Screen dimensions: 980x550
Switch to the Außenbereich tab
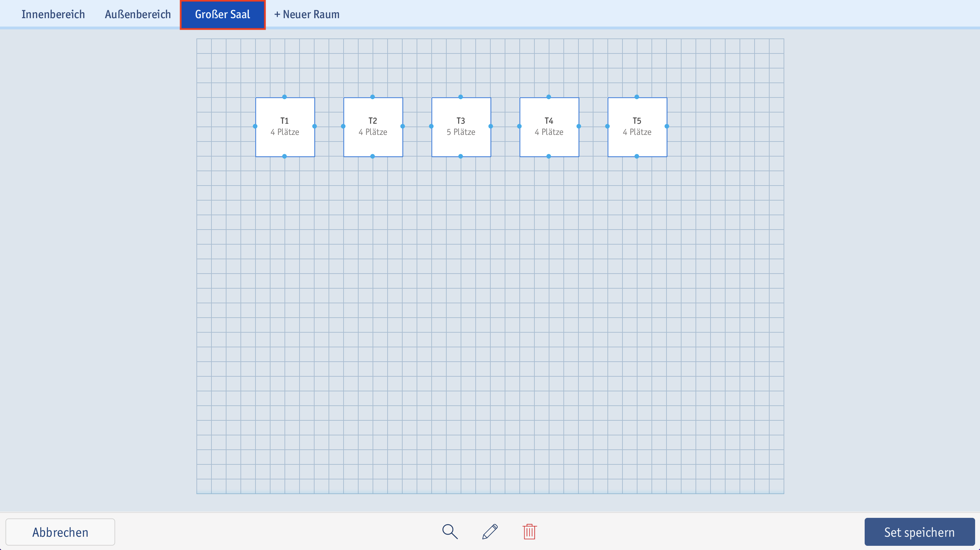coord(138,14)
